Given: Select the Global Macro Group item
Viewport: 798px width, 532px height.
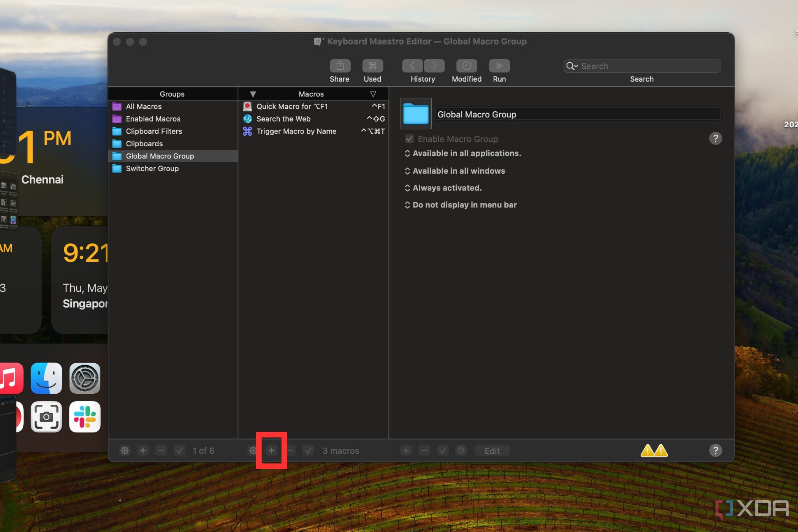Looking at the screenshot, I should click(160, 155).
